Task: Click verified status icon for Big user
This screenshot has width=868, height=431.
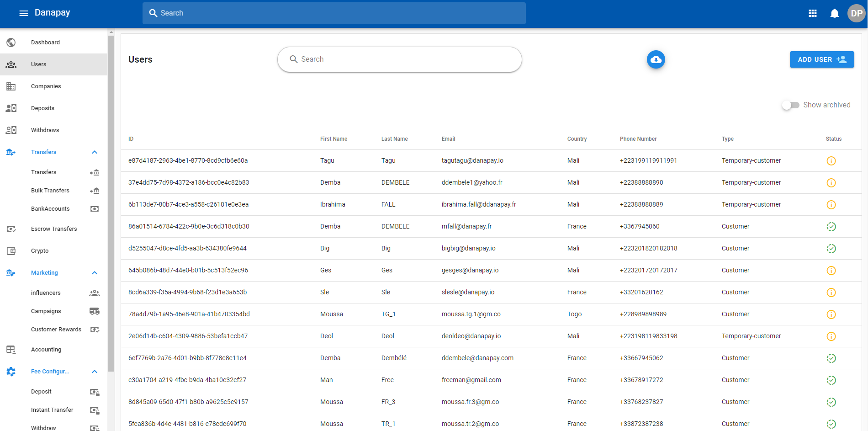Action: (831, 249)
